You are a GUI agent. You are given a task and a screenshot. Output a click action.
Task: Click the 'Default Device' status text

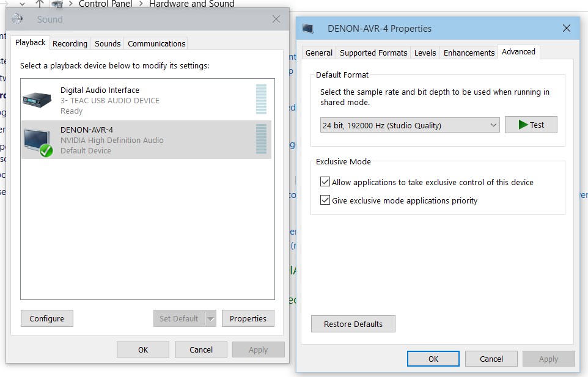[86, 151]
